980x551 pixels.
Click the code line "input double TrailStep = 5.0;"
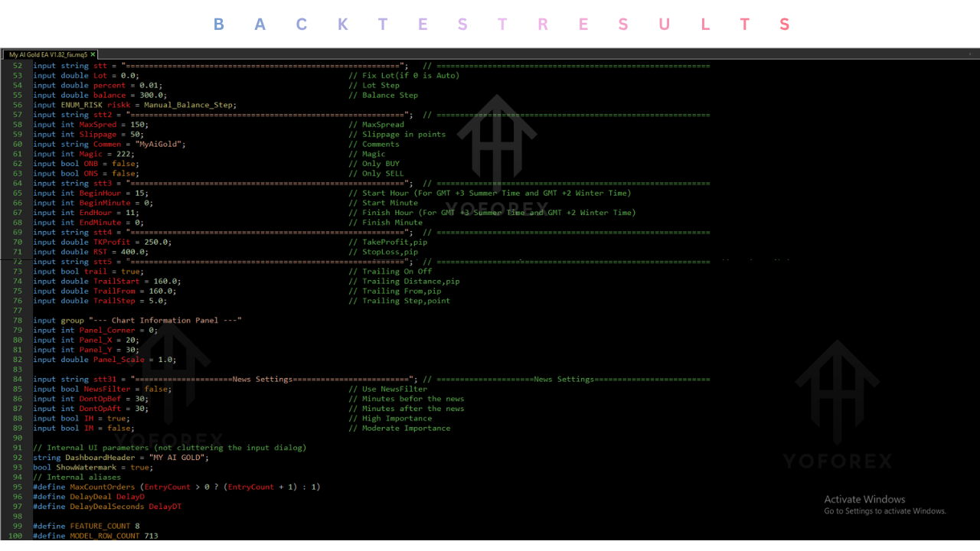(100, 301)
